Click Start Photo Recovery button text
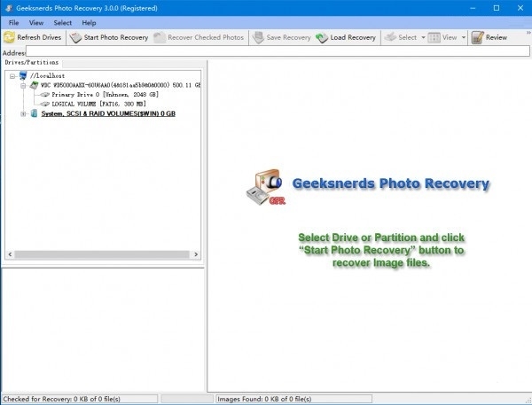This screenshot has width=532, height=405. coord(116,37)
